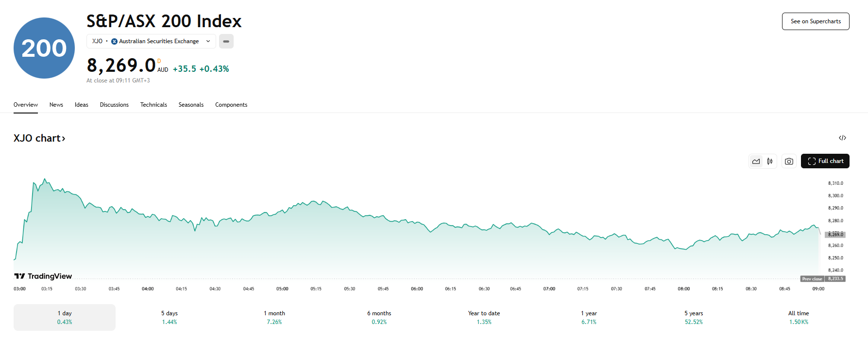
Task: Click the Australian Securities Exchange icon
Action: [114, 41]
